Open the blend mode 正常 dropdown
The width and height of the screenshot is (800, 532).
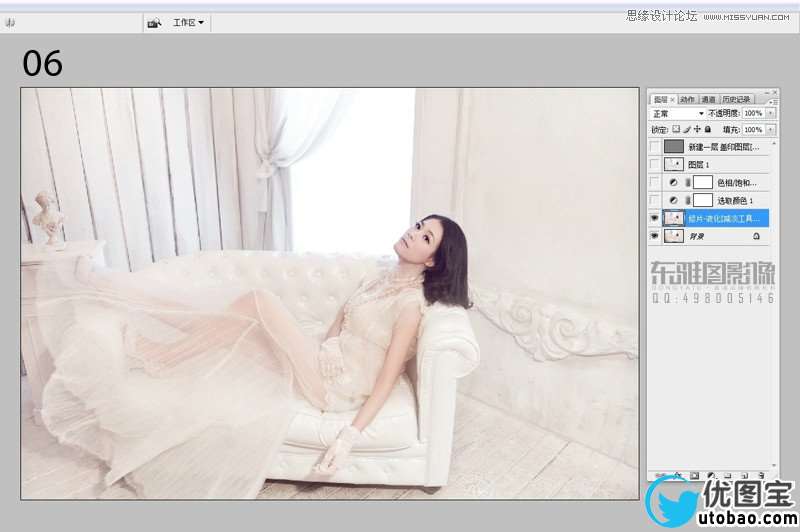pyautogui.click(x=677, y=113)
